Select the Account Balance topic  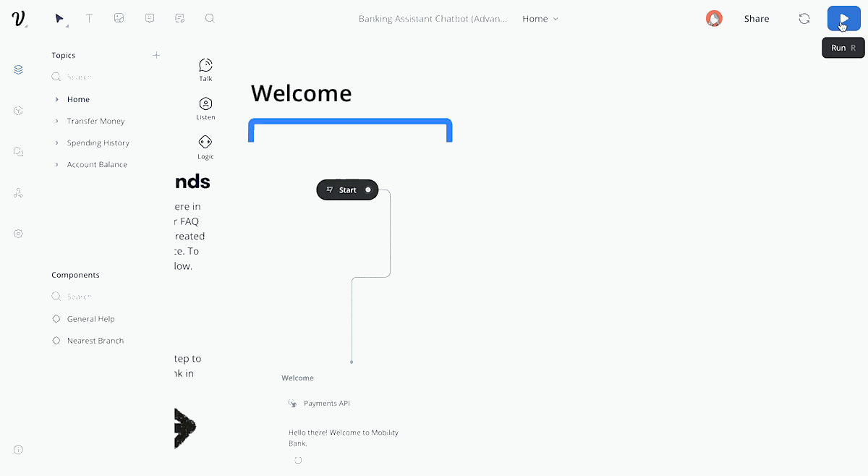click(97, 164)
